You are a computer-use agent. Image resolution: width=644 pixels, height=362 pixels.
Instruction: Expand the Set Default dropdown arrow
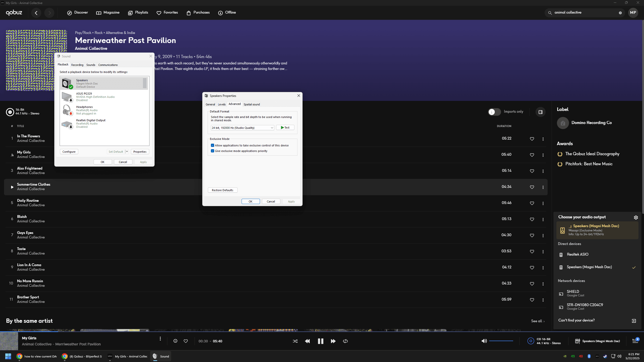pyautogui.click(x=127, y=152)
